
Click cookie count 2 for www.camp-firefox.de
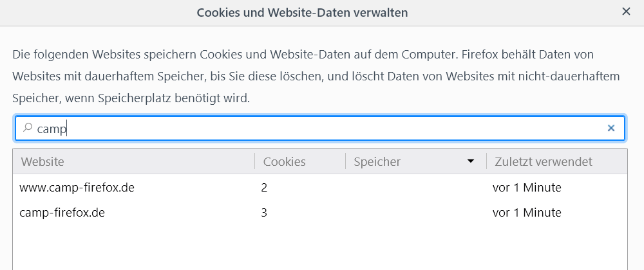pos(264,188)
